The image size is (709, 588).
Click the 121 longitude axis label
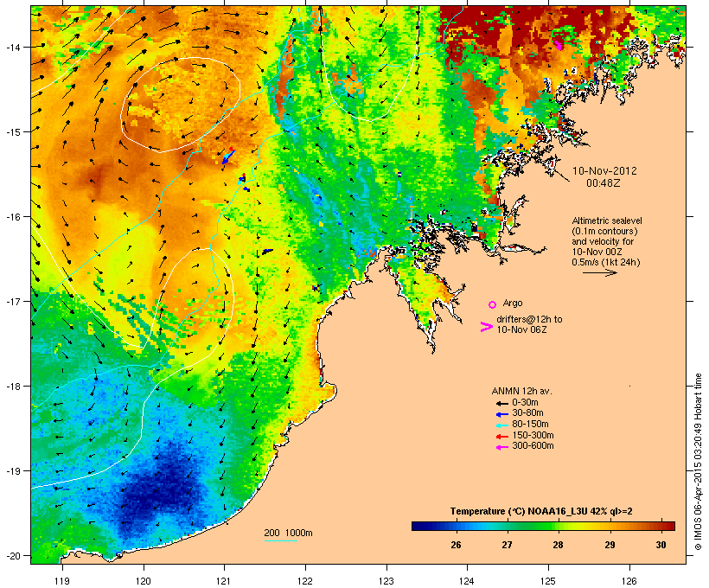tap(224, 581)
